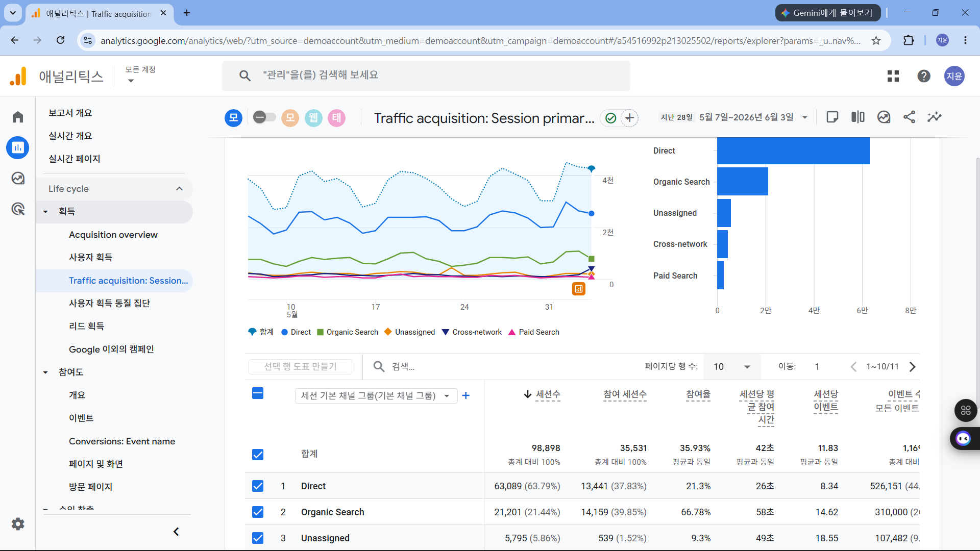
Task: Go to previous table page
Action: tap(853, 367)
